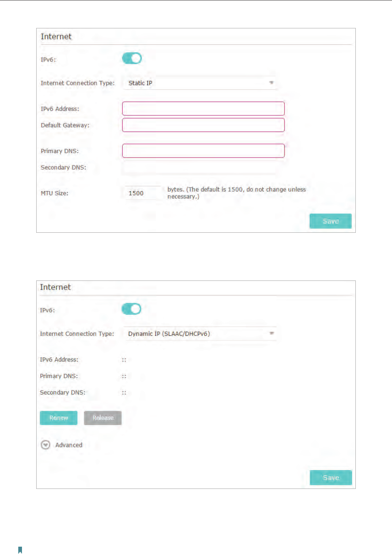
Task: Click the Renew button
Action: click(x=59, y=418)
